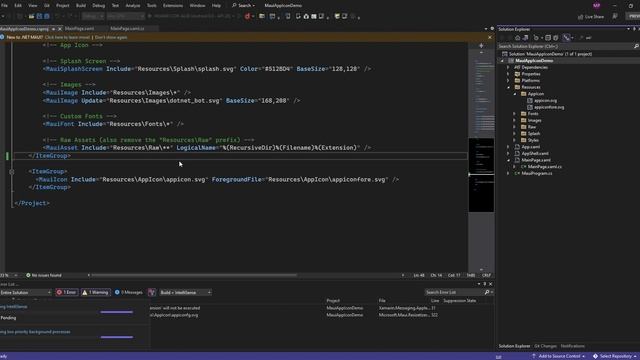The image size is (640, 360).
Task: Click the editor's horizontal scrollbar
Action: 194,276
